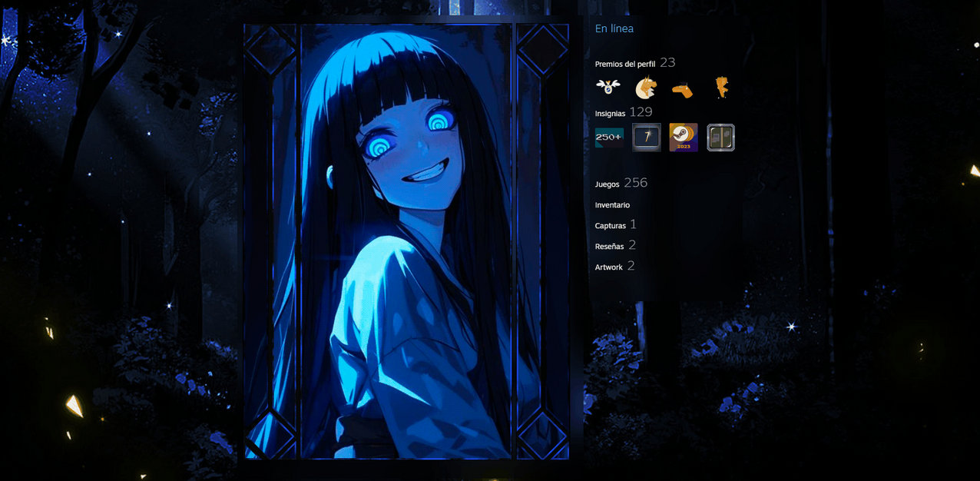
Task: Open the Premios del perfil section
Action: (x=625, y=64)
